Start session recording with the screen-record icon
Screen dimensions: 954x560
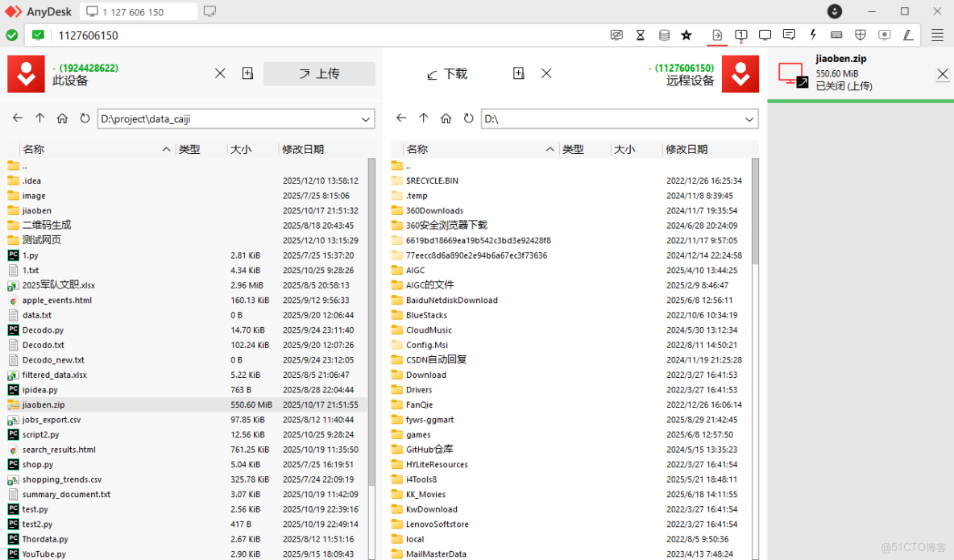click(x=885, y=35)
